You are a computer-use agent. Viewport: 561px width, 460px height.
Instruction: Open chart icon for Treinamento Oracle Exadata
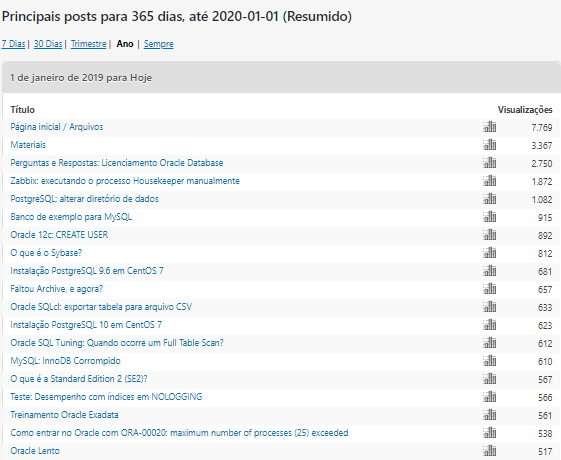pyautogui.click(x=489, y=415)
